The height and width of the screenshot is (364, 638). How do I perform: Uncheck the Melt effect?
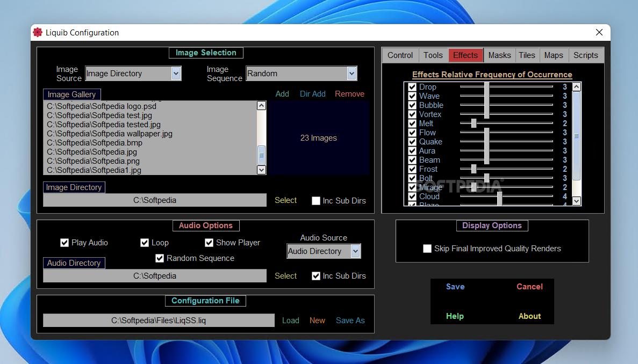[x=412, y=123]
